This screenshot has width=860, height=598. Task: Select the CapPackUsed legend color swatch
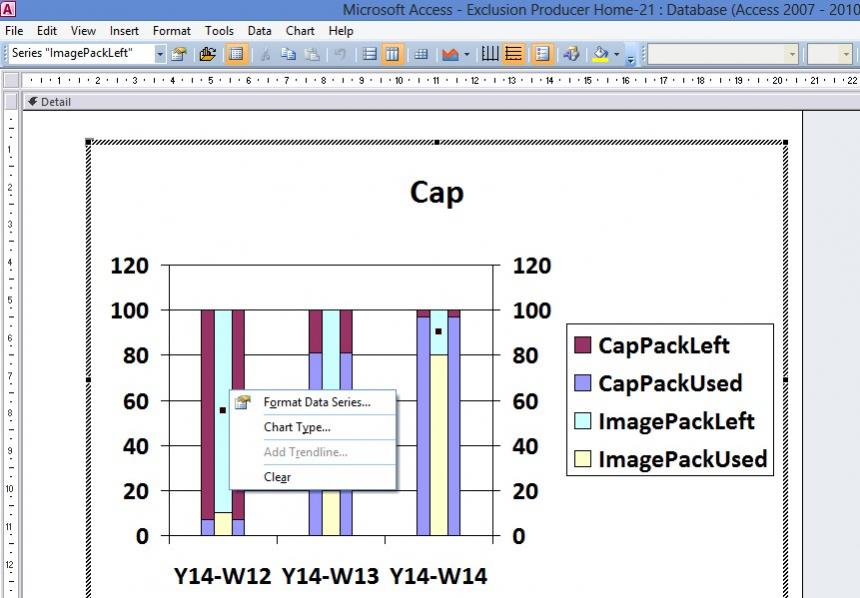click(582, 383)
